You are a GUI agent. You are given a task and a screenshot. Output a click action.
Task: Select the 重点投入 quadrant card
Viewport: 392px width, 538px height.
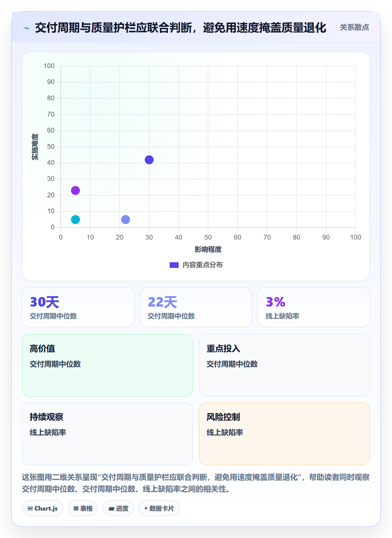click(284, 365)
